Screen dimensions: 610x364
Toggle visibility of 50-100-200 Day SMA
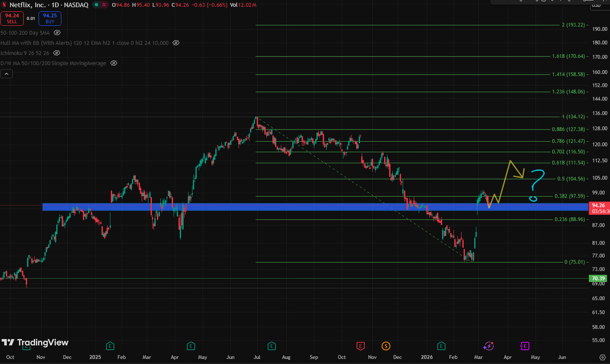tap(57, 32)
